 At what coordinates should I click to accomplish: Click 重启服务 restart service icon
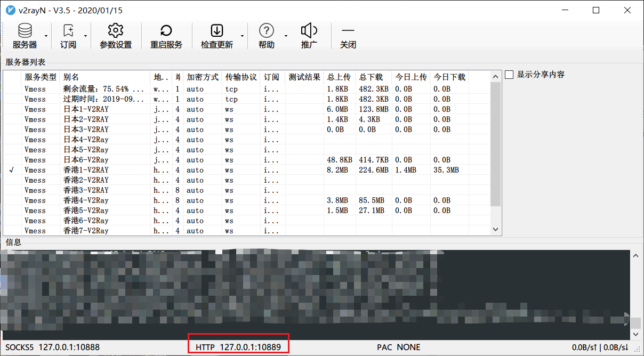coord(166,36)
